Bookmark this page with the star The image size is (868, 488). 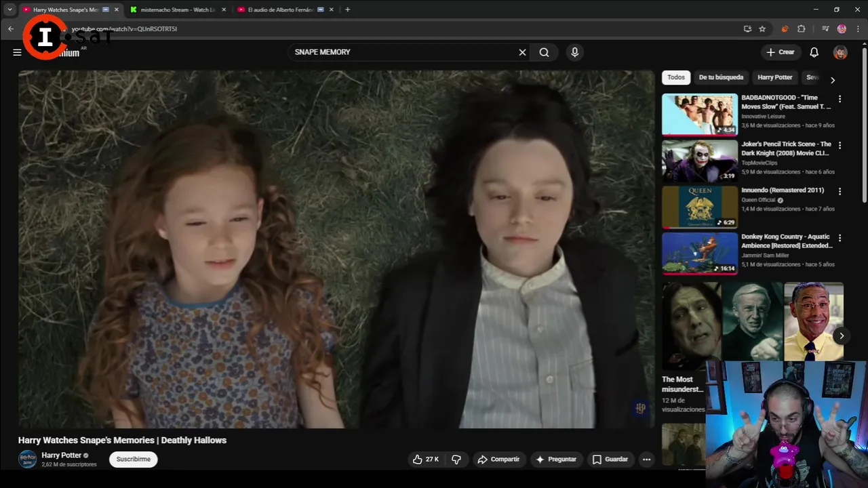[762, 28]
